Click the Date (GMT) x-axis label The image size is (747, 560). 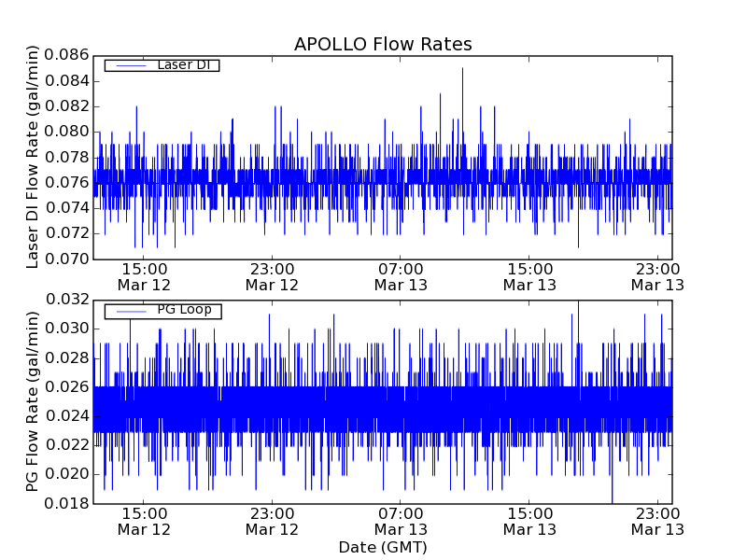[x=383, y=547]
